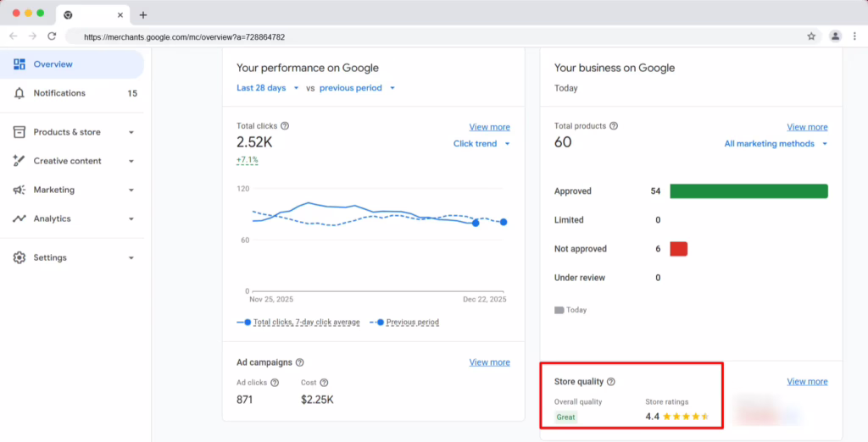Bookmark this page with the star icon

tap(811, 36)
